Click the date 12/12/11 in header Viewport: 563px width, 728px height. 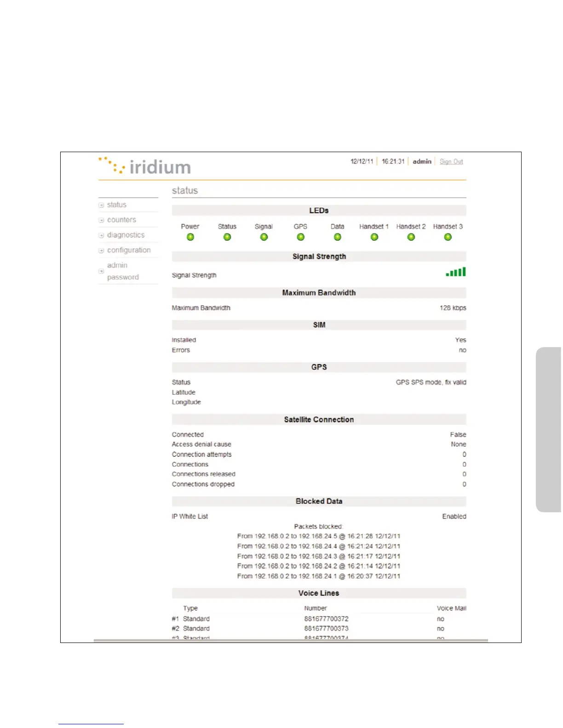tap(362, 162)
